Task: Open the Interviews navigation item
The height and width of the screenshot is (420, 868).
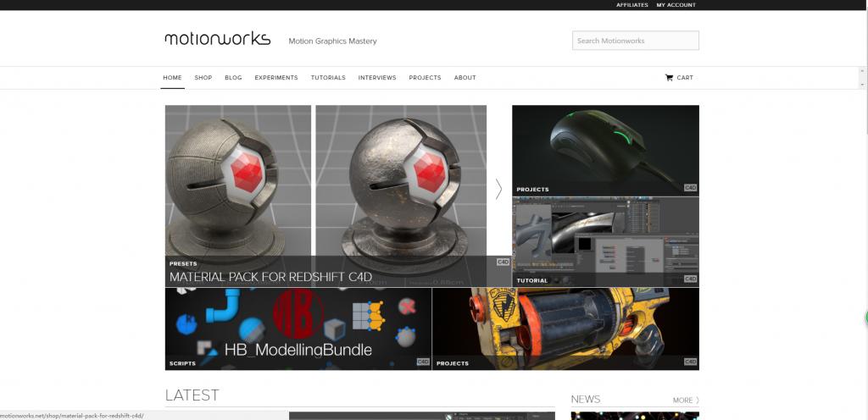Action: click(377, 78)
